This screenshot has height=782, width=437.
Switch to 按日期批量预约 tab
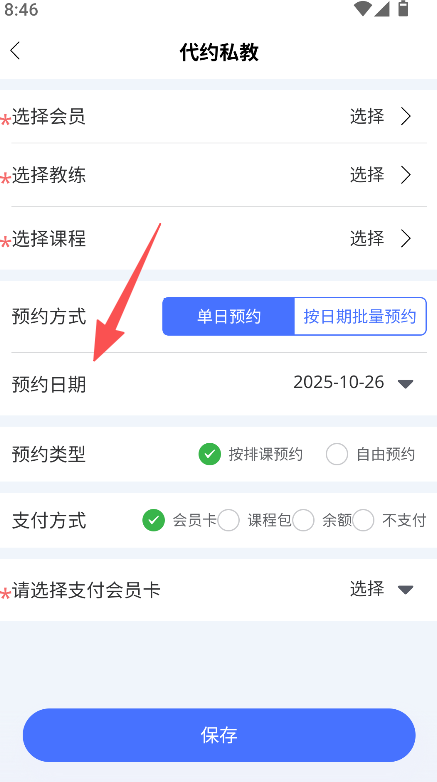[360, 317]
